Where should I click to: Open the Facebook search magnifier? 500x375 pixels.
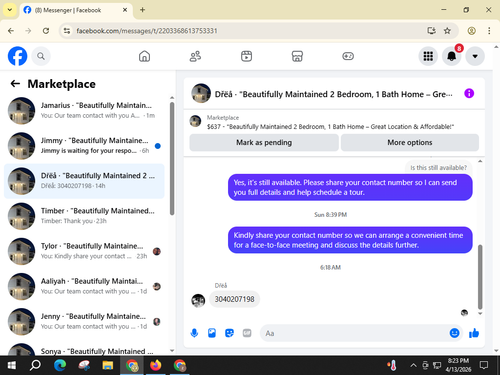pyautogui.click(x=41, y=56)
